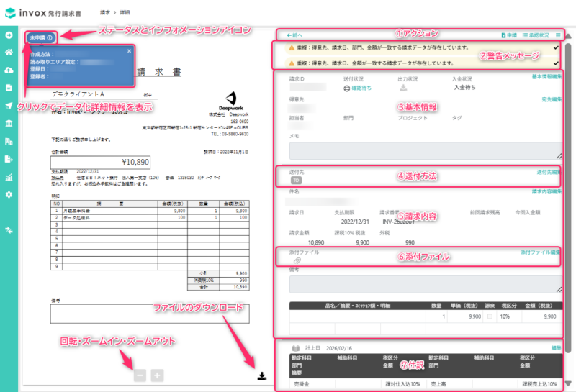
Task: Click the 10,890 請求金額 value
Action: (x=316, y=242)
